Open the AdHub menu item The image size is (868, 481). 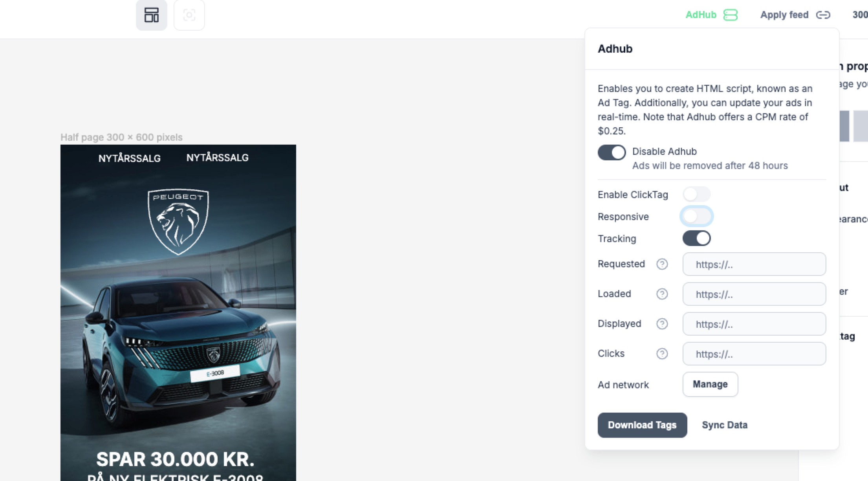[701, 15]
